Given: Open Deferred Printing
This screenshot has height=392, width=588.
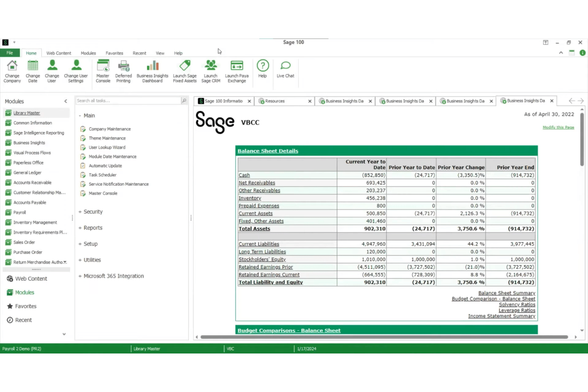Looking at the screenshot, I should 124,71.
